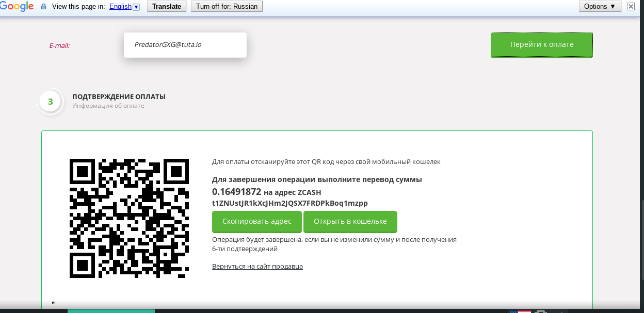Open the English language dropdown
The height and width of the screenshot is (313, 644).
coord(124,7)
